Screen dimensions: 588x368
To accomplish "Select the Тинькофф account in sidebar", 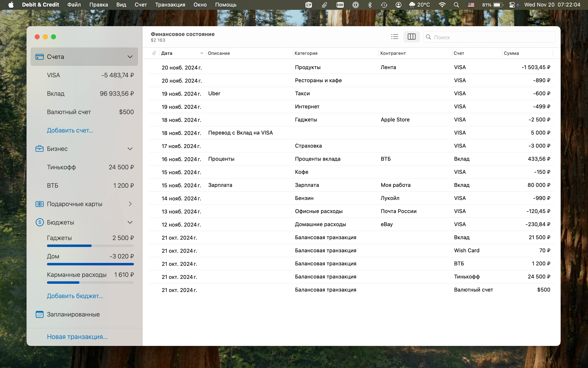I will (x=84, y=167).
